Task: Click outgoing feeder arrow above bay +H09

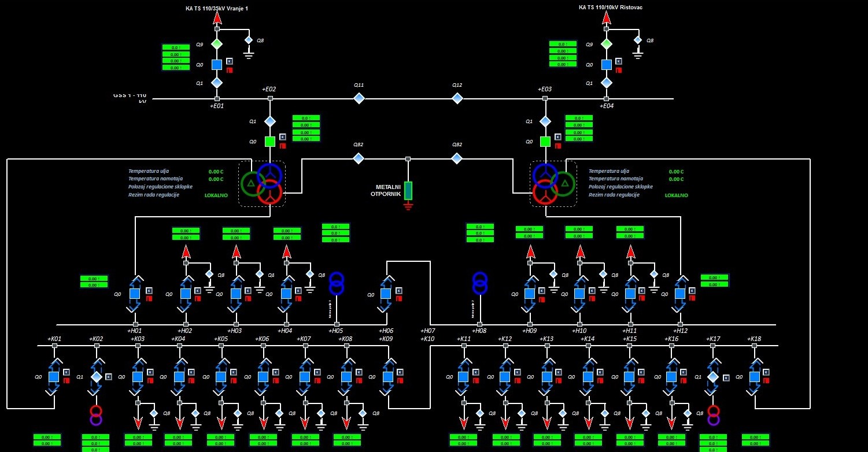Action: pyautogui.click(x=530, y=251)
